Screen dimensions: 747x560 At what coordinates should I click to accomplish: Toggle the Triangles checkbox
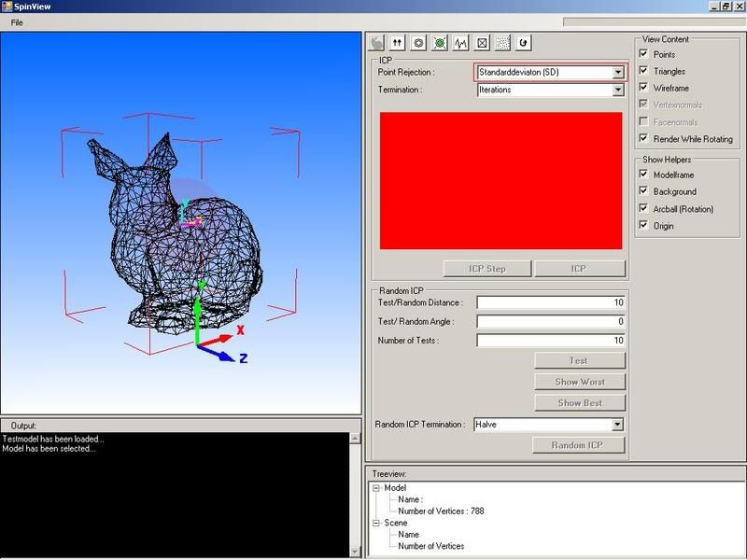click(643, 71)
